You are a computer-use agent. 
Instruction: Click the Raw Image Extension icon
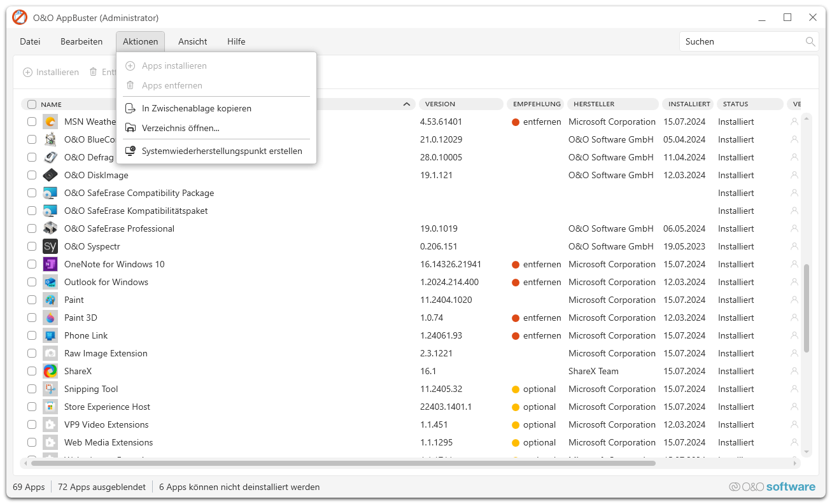(x=50, y=353)
